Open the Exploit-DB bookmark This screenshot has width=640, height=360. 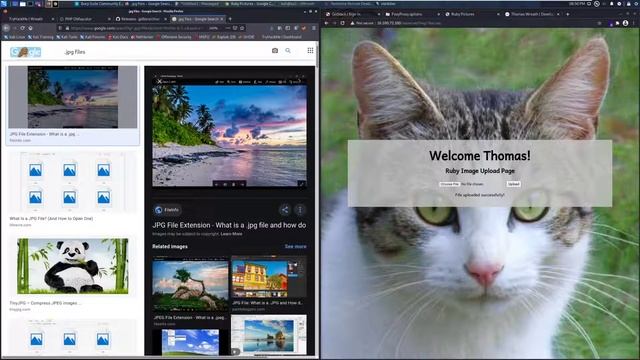point(223,37)
